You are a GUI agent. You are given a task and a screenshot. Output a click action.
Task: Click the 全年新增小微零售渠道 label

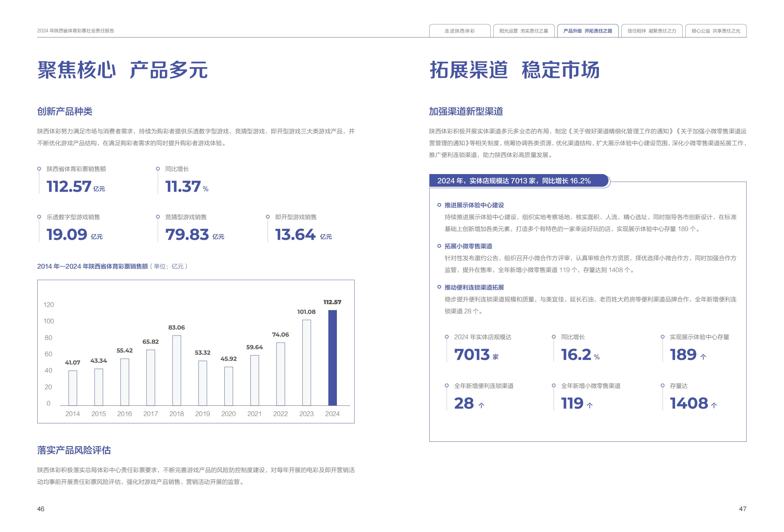click(x=591, y=385)
